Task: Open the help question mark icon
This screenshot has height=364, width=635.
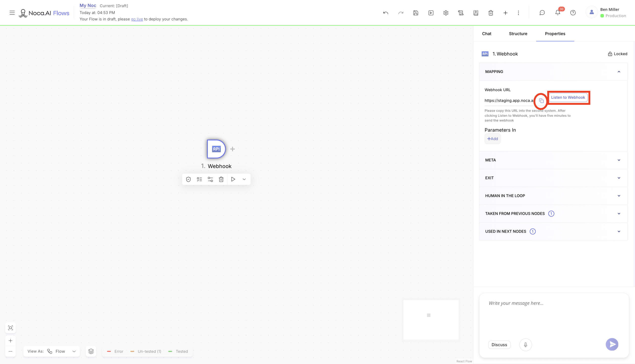Action: (x=573, y=13)
